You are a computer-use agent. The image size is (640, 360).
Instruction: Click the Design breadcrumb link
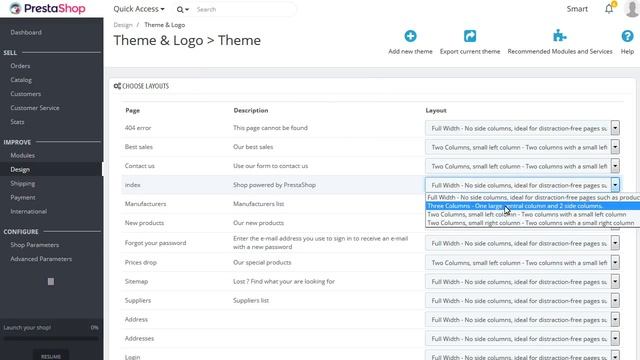[123, 25]
